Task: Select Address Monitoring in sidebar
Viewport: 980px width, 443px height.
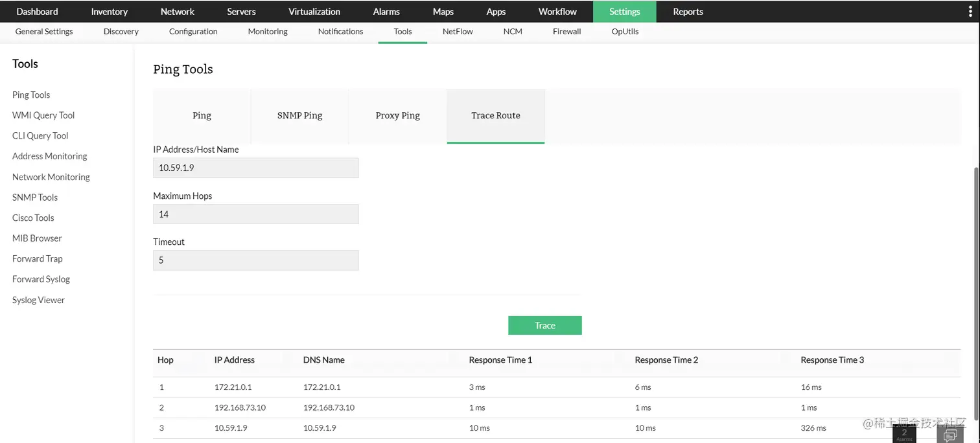Action: (49, 156)
